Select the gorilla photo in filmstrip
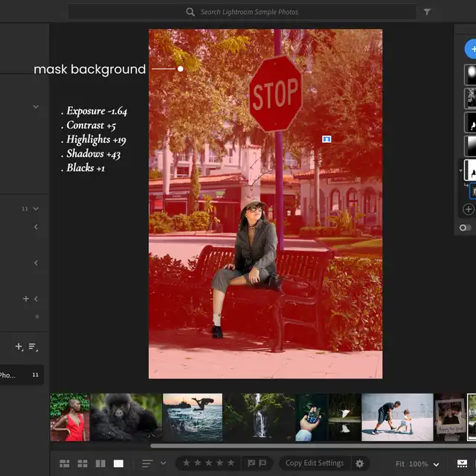The width and height of the screenshot is (476, 476). coord(126,417)
